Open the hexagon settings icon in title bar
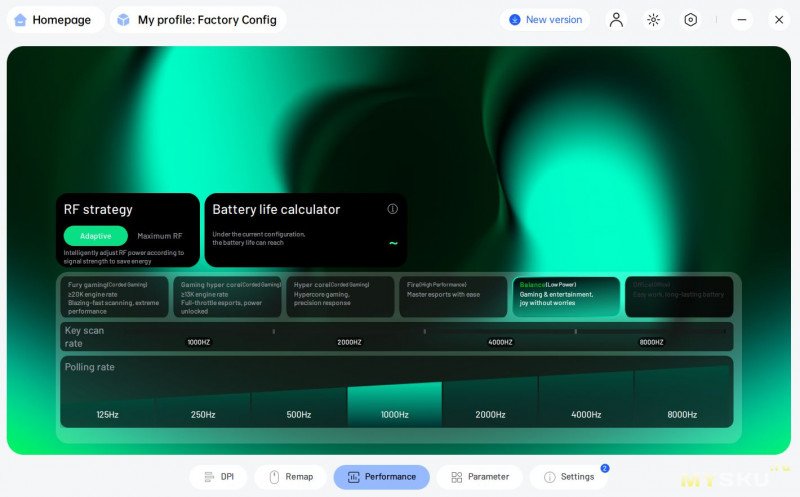 pos(690,20)
